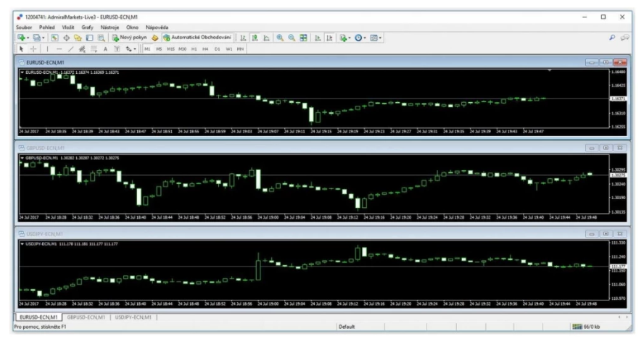Screen dimensions: 644x344
Task: Minimize the USDJPY chart window
Action: click(x=592, y=234)
